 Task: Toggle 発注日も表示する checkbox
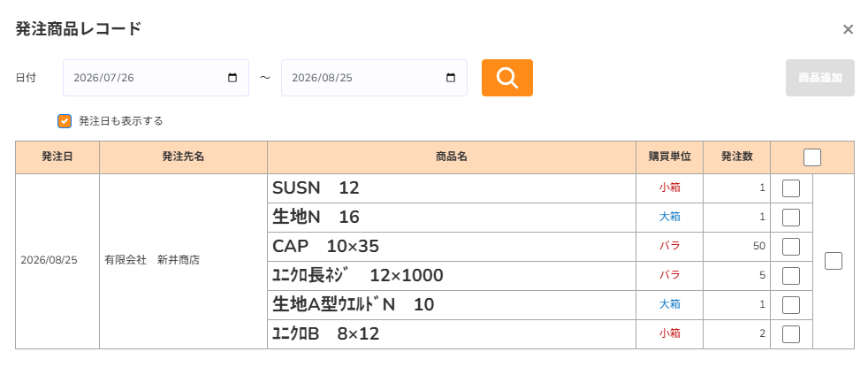click(65, 121)
